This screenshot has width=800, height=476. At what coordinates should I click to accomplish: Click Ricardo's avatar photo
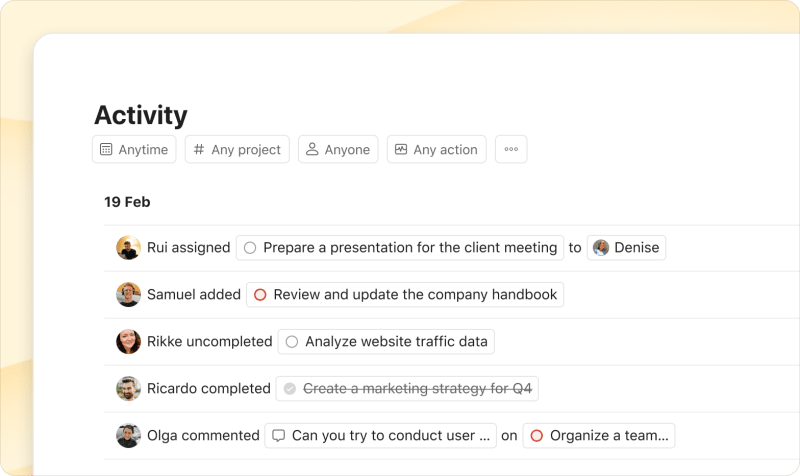[129, 388]
